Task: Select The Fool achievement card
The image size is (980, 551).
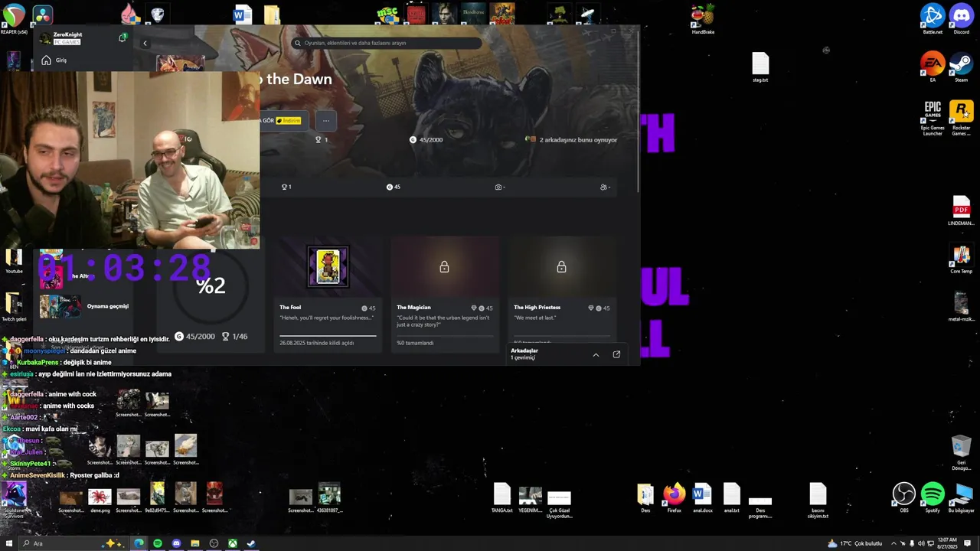Action: (328, 294)
